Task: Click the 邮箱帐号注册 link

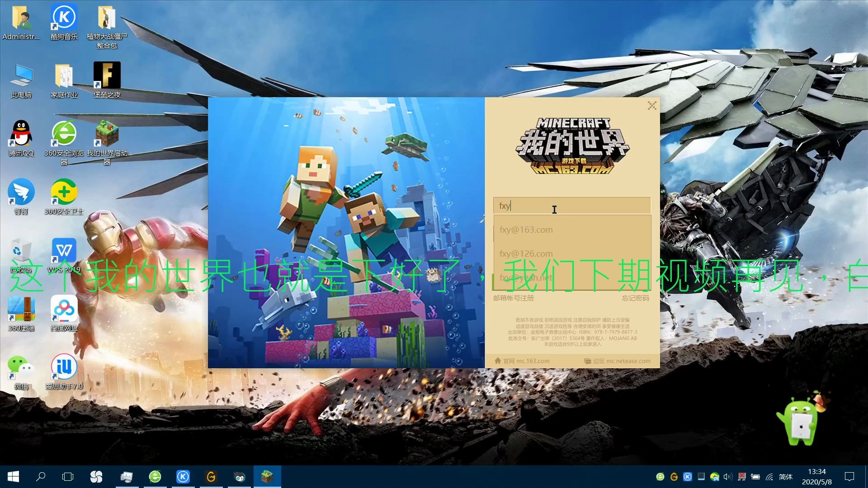Action: 514,298
